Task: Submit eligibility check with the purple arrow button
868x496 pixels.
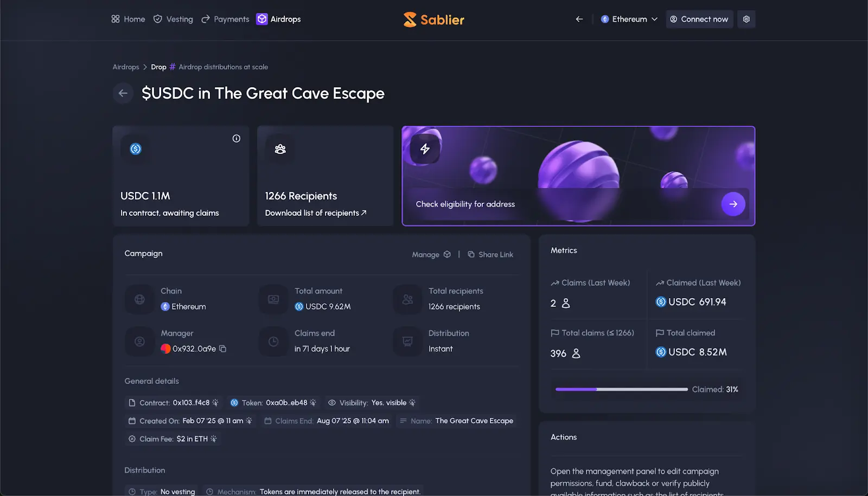Action: [733, 204]
